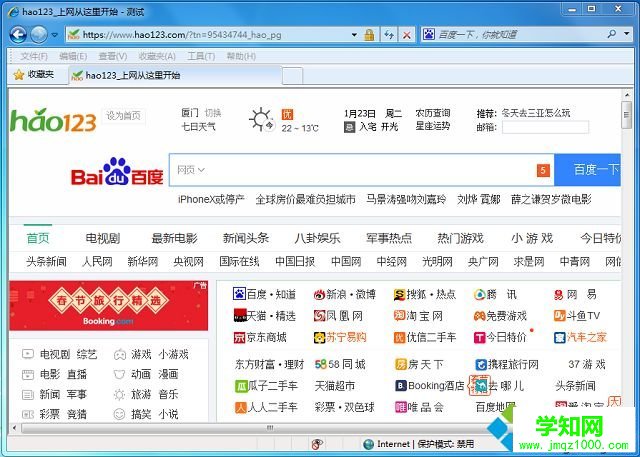Expand the 网页 search type dropdown
Image resolution: width=640 pixels, height=457 pixels.
click(191, 170)
